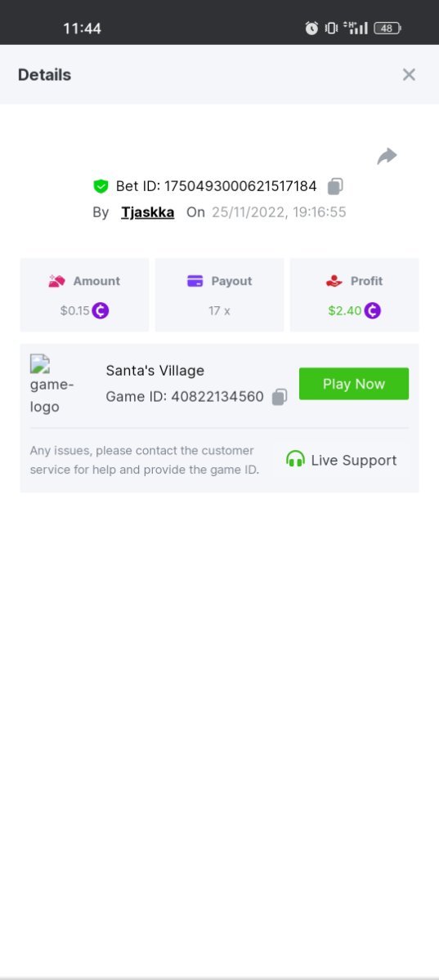Click the Bet ID number text

(x=240, y=186)
